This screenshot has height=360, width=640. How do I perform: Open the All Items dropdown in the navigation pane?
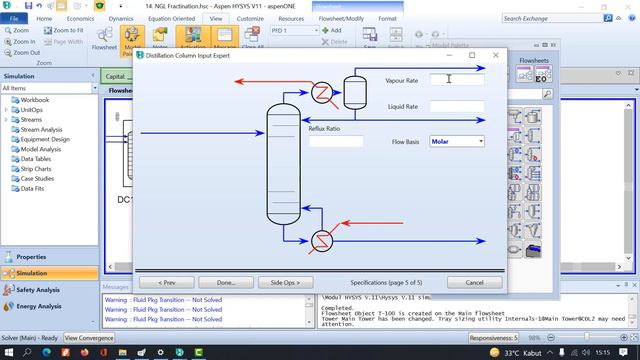coord(95,88)
